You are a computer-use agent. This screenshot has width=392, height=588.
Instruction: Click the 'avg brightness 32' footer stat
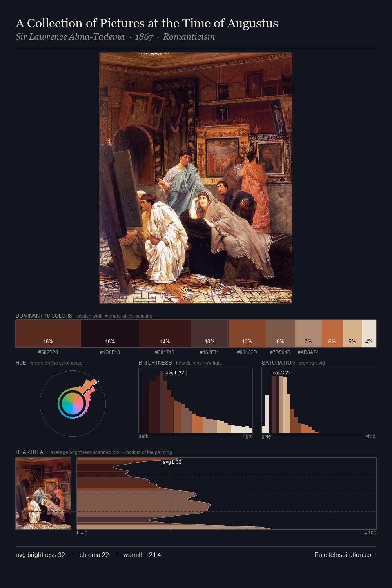point(40,555)
